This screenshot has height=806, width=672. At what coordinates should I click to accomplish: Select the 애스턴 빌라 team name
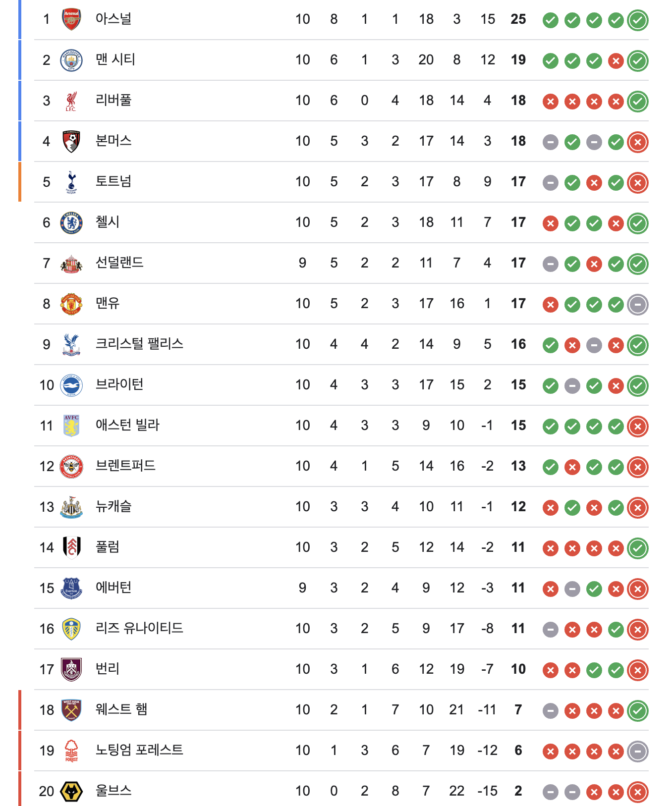127,426
